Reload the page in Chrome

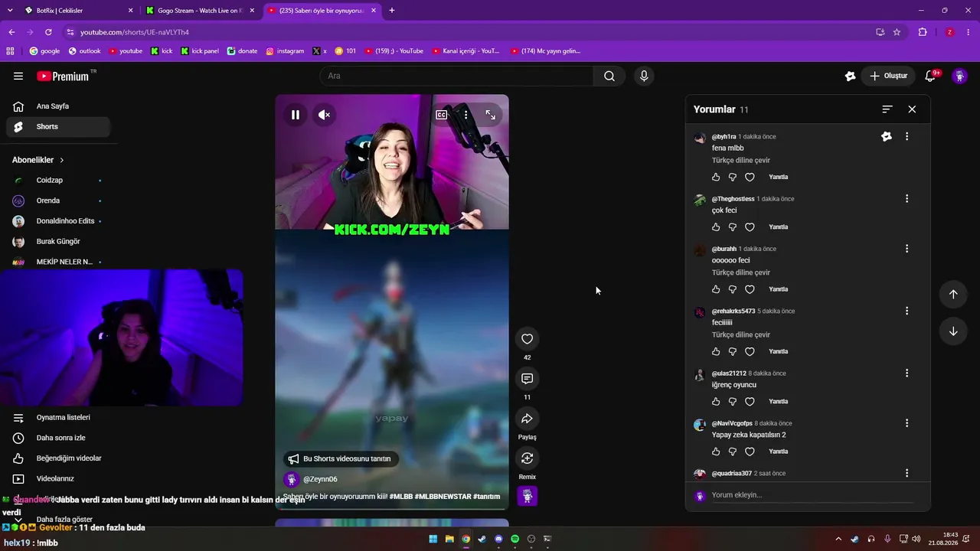48,32
